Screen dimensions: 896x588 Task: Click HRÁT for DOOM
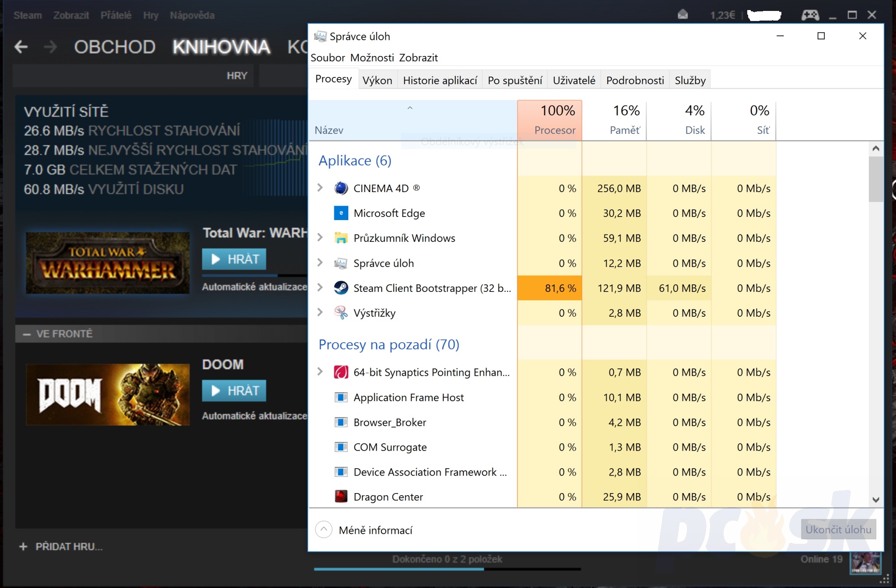pos(234,391)
